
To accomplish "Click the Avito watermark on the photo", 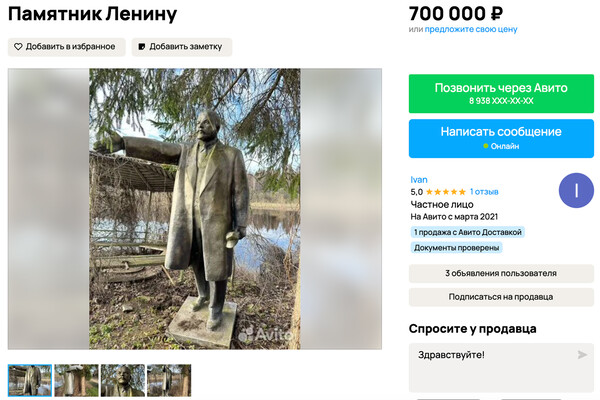I will tap(265, 334).
